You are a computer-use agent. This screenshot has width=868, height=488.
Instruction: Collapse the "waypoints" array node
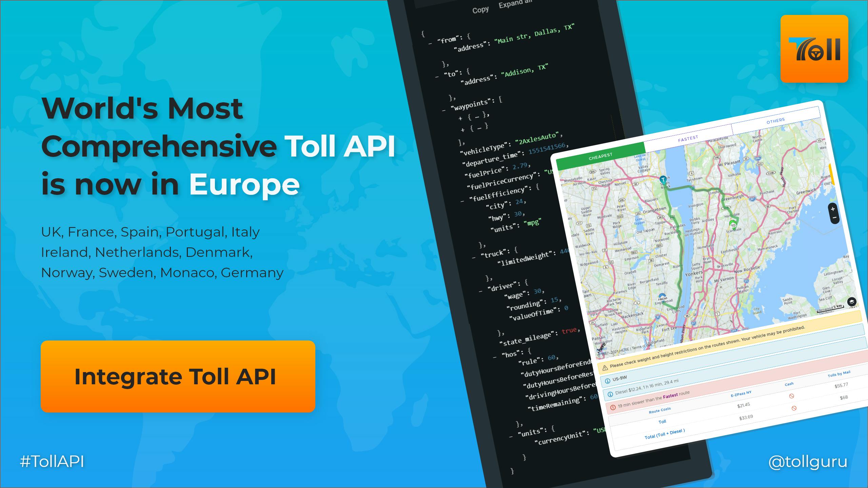444,110
